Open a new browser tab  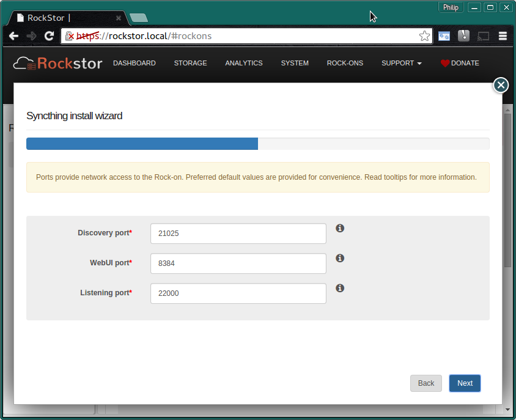click(139, 18)
